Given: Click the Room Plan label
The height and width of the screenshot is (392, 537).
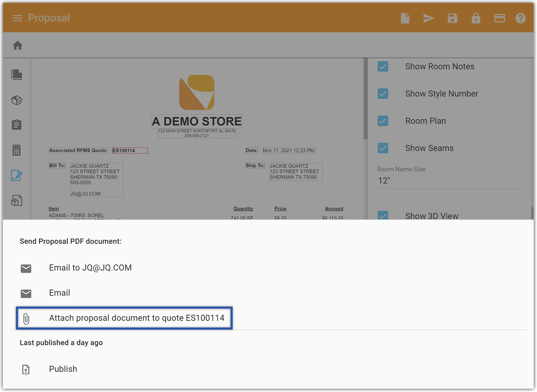Looking at the screenshot, I should [425, 121].
